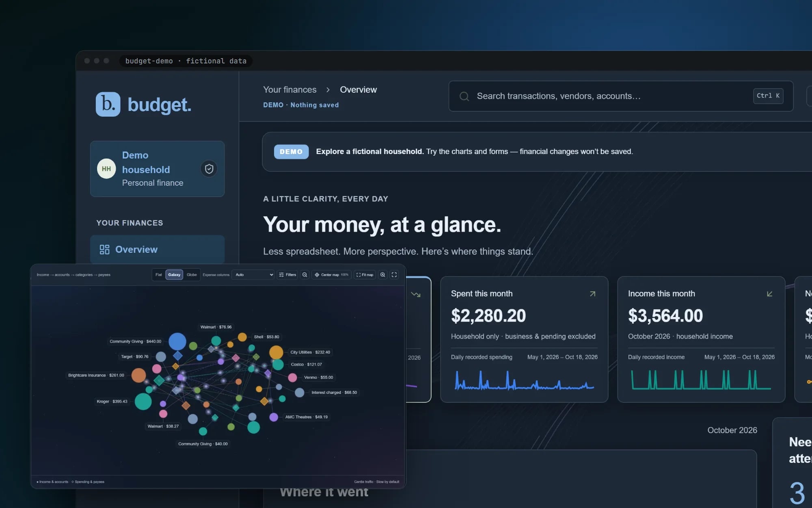Zoom out of the galaxy map
This screenshot has width=812, height=508.
click(304, 275)
